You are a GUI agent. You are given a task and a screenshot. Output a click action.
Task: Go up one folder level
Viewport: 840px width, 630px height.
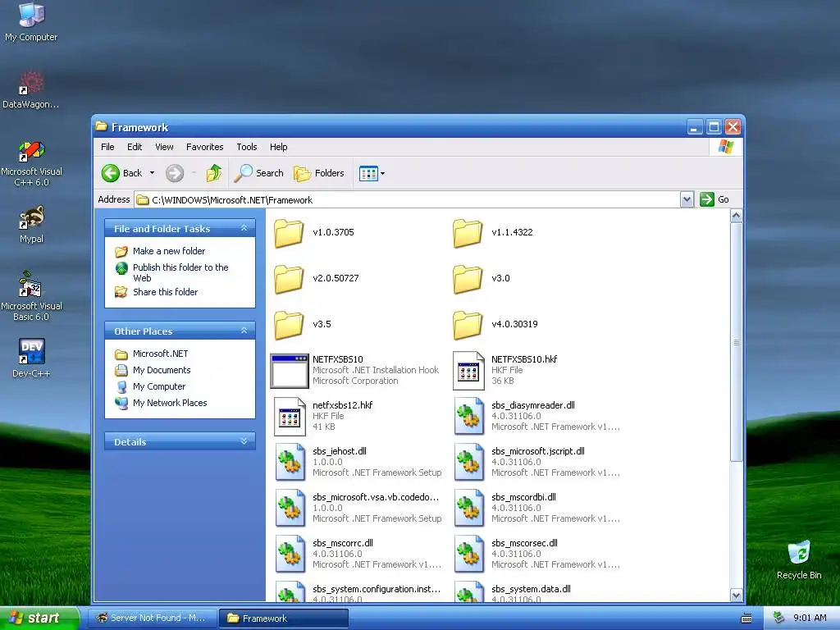click(214, 173)
